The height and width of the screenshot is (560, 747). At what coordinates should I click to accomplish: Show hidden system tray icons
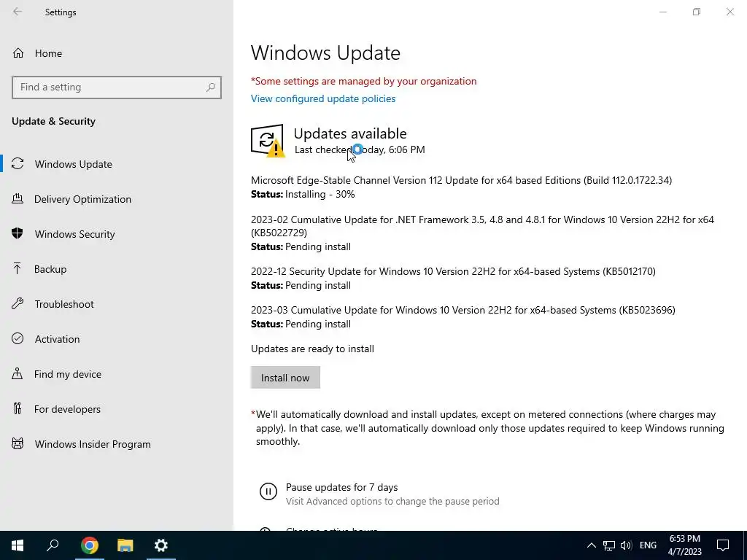[x=591, y=545]
